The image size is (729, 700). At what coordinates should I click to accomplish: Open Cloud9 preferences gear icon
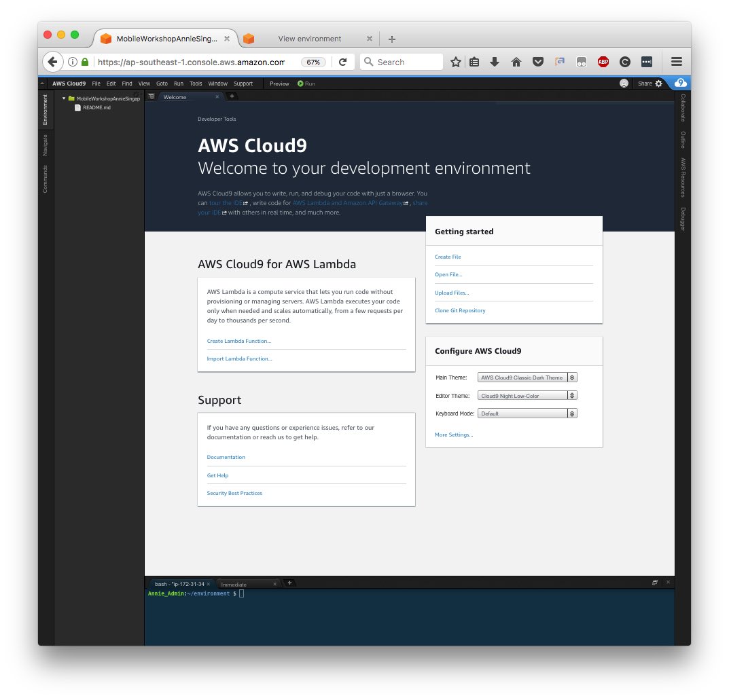point(659,84)
